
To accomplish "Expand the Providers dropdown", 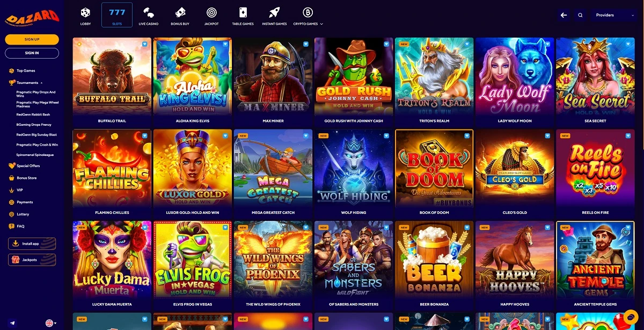I will (614, 16).
